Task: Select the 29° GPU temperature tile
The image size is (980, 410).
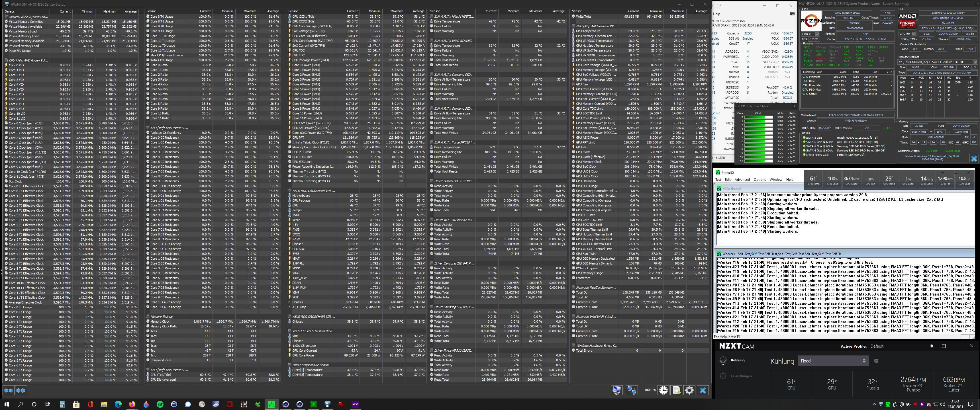Action: tap(832, 384)
